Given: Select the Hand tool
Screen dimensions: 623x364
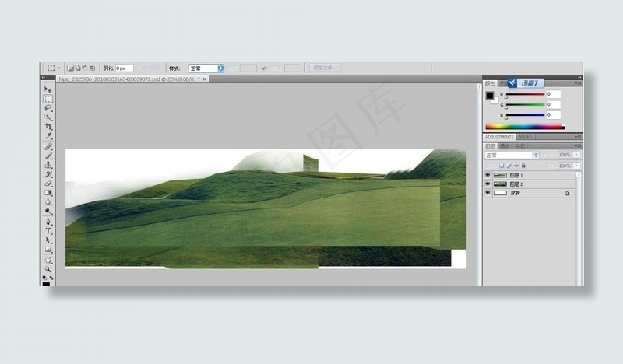Looking at the screenshot, I should coord(48,260).
